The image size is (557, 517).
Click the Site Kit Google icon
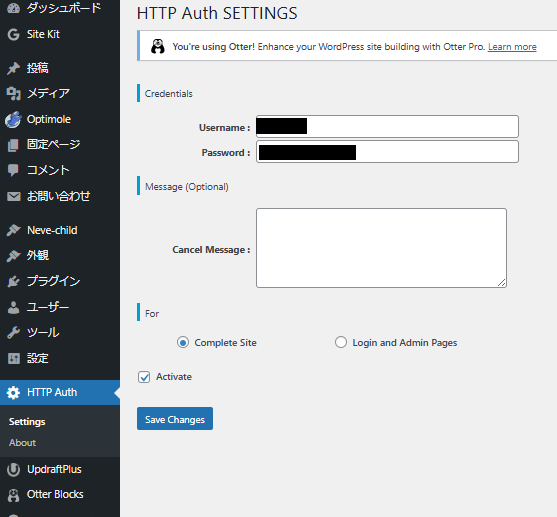point(13,34)
